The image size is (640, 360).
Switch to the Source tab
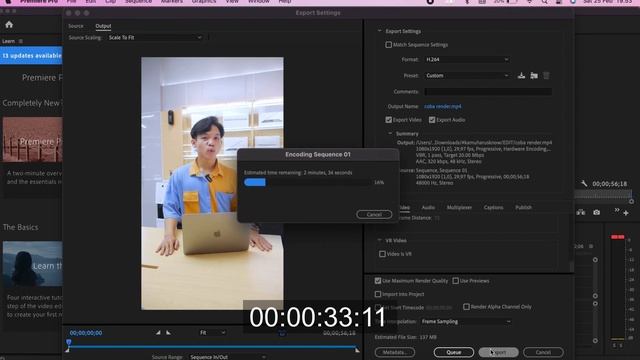[x=76, y=26]
